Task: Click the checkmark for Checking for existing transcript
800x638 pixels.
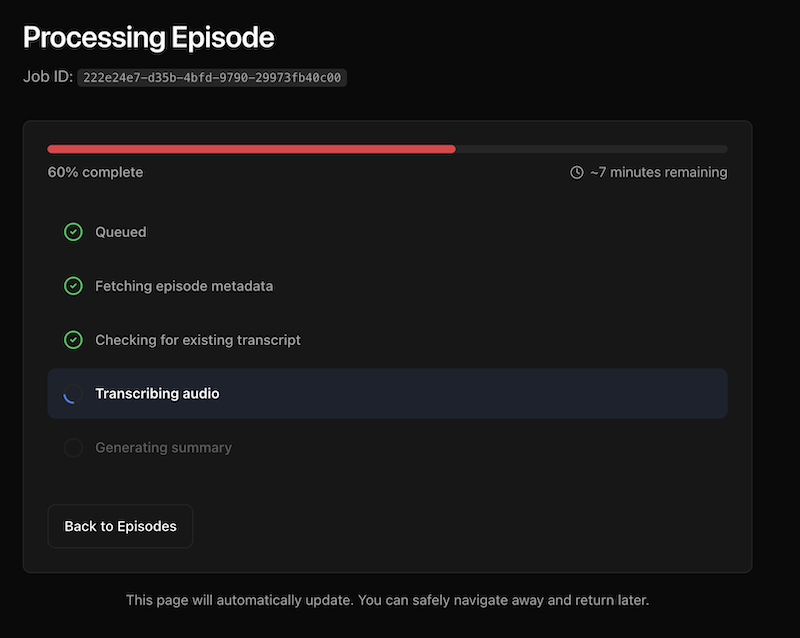Action: (73, 340)
